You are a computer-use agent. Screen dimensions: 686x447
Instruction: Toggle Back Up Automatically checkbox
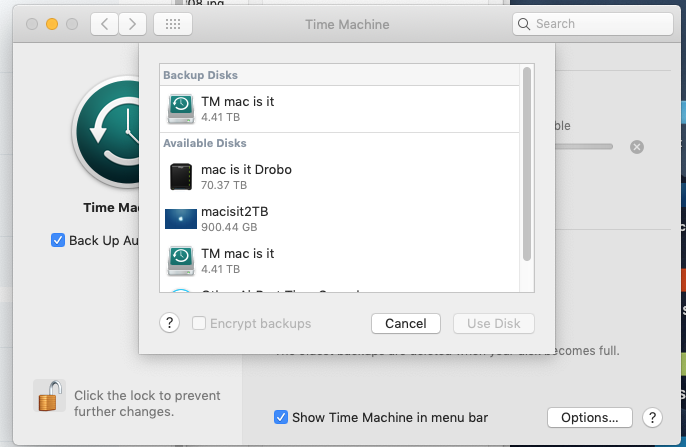point(58,240)
